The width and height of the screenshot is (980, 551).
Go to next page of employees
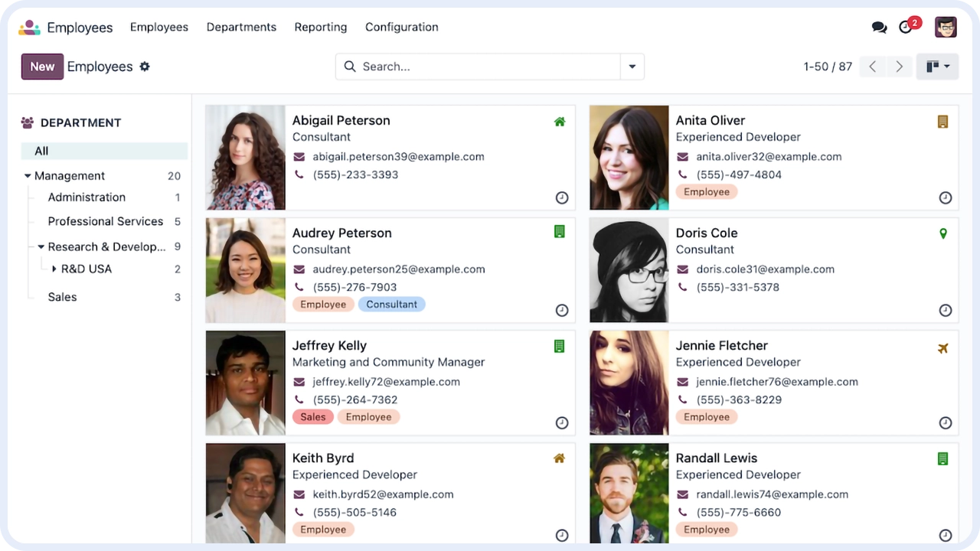900,67
